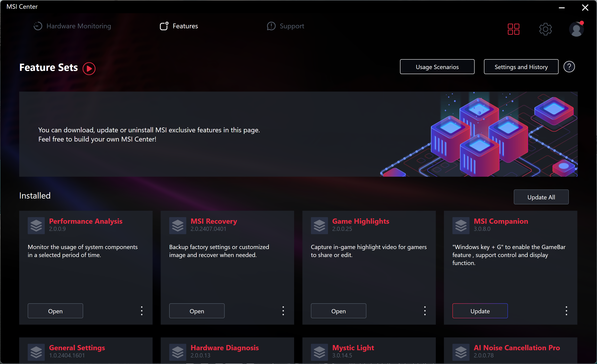
Task: Open settings via the gear icon
Action: click(545, 29)
